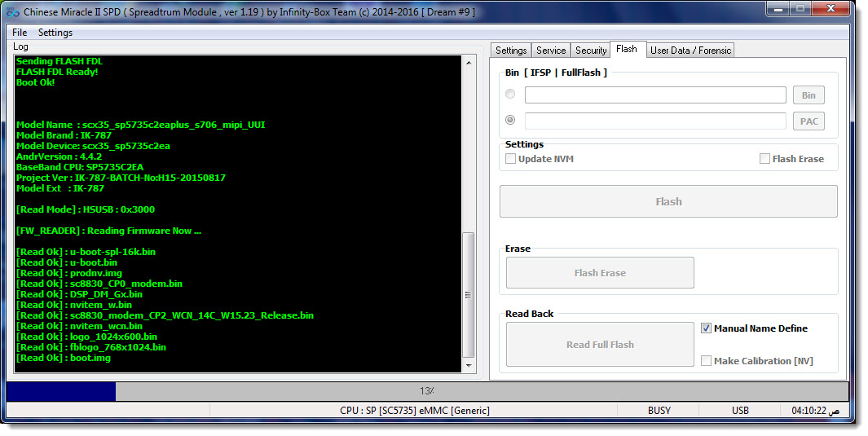This screenshot has width=868, height=436.
Task: Enable the Update NVM checkbox
Action: (510, 159)
